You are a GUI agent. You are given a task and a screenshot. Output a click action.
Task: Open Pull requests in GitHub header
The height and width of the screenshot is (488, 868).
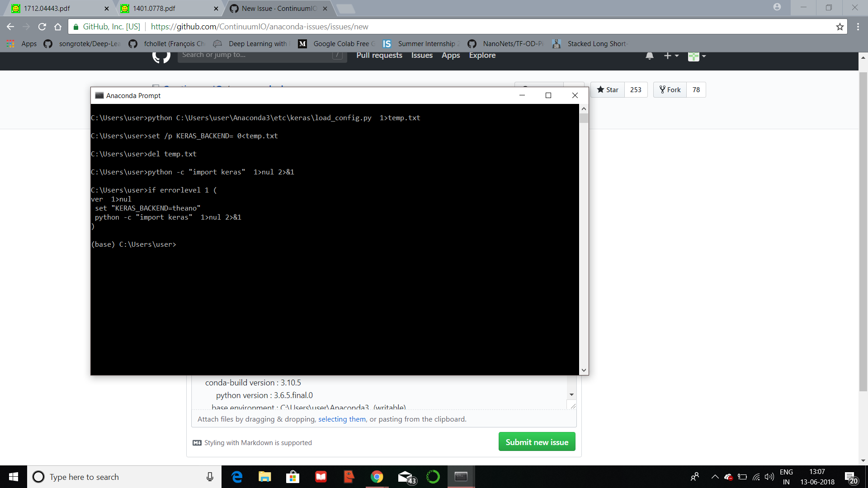379,55
